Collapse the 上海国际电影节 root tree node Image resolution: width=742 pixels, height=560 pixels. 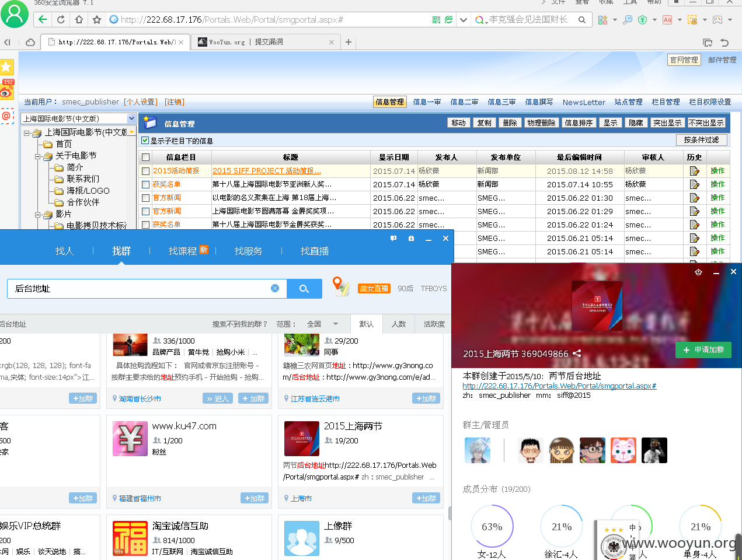pos(27,133)
